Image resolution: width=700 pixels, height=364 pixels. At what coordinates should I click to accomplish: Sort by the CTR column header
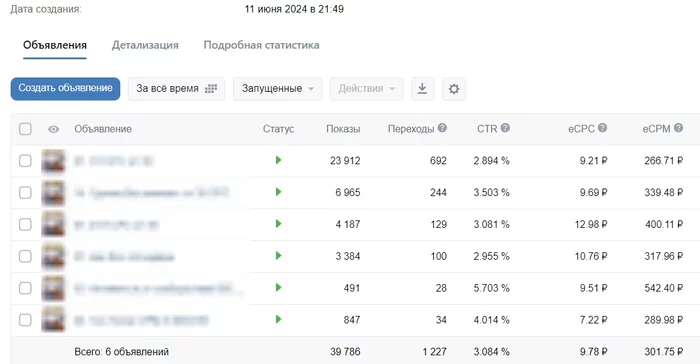[487, 129]
